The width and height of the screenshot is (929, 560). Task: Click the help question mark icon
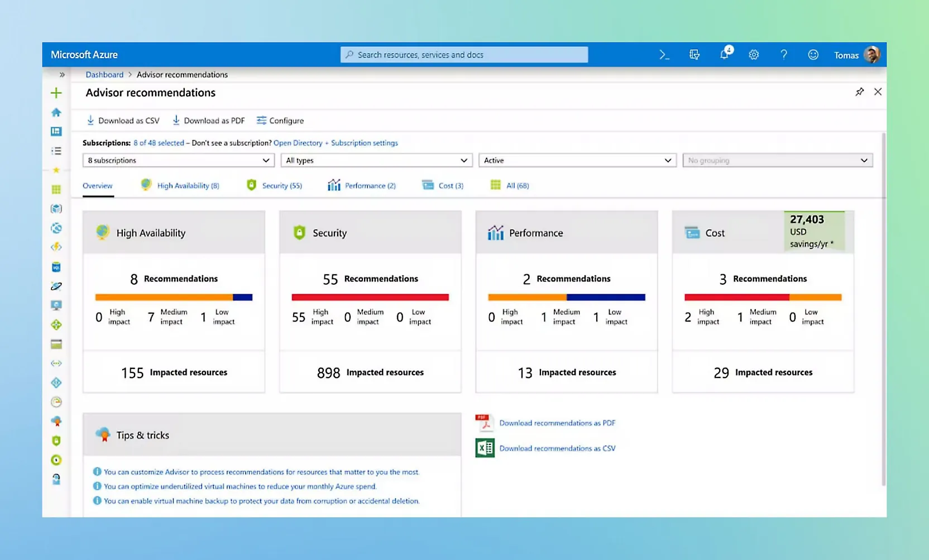[x=784, y=55]
